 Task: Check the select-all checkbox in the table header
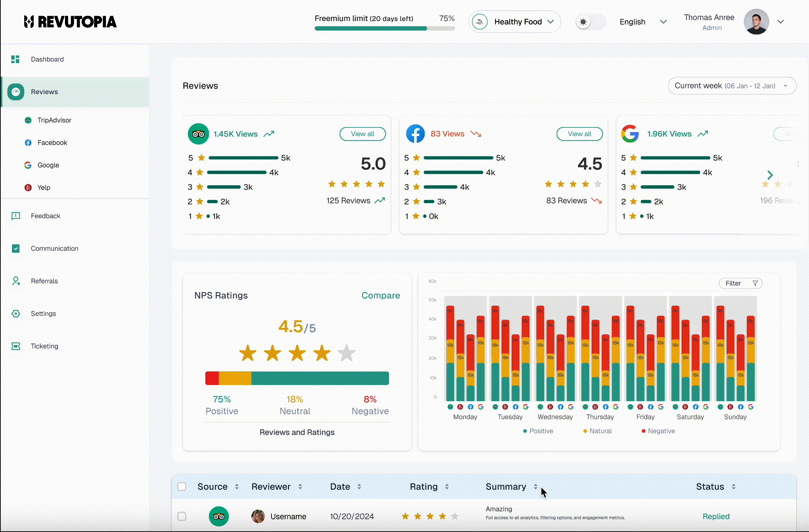pyautogui.click(x=182, y=487)
